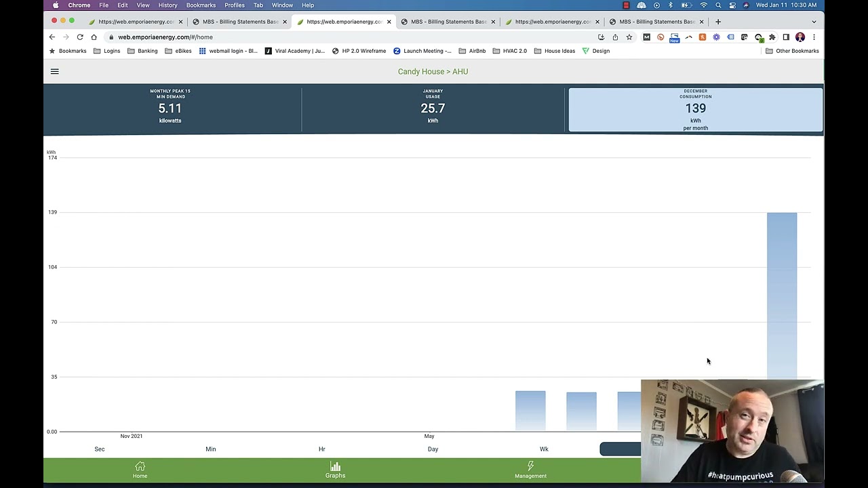Open the Viral Academy bookmark
The height and width of the screenshot is (488, 868).
click(294, 51)
